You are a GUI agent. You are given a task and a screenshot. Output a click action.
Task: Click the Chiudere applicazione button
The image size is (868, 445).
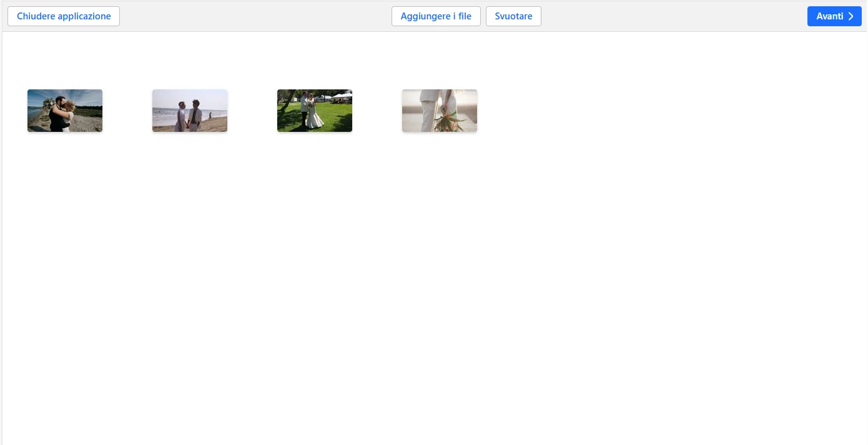pyautogui.click(x=64, y=16)
